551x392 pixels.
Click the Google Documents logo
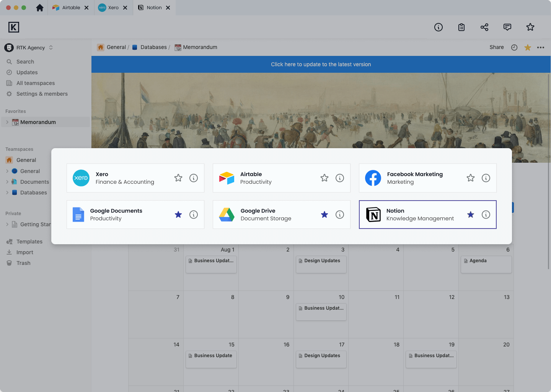click(x=78, y=215)
